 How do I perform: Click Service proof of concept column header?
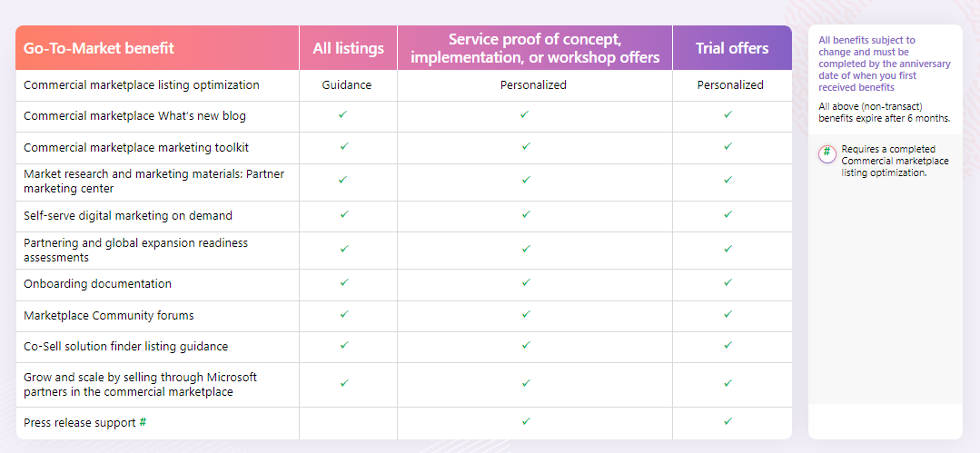click(x=534, y=48)
